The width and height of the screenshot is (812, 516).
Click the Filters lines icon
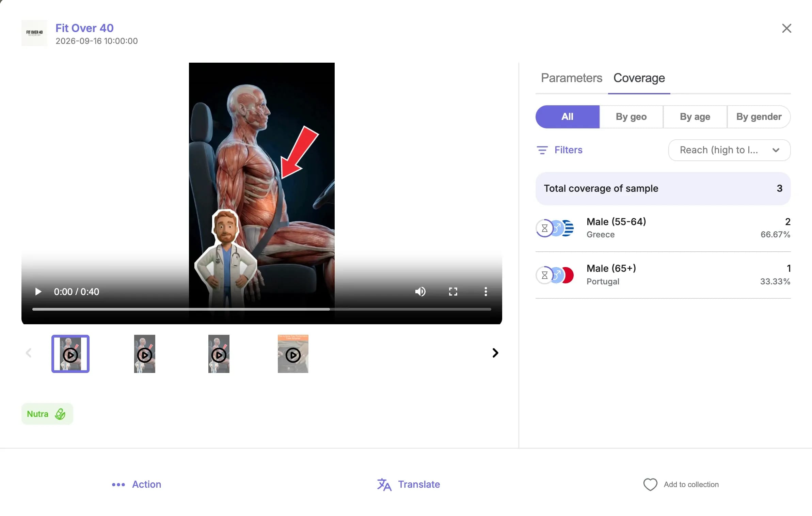542,150
